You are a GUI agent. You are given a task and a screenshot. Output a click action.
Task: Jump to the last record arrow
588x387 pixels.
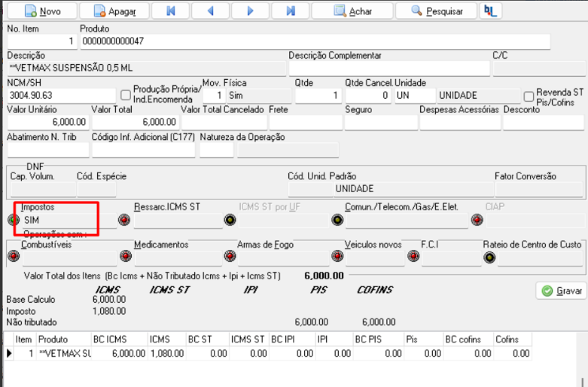point(291,11)
